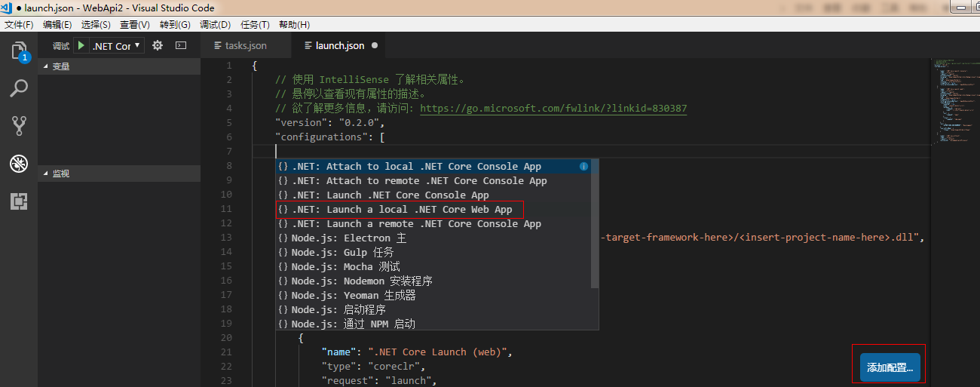Open the 调试(D) menu
This screenshot has height=387, width=980.
click(215, 25)
